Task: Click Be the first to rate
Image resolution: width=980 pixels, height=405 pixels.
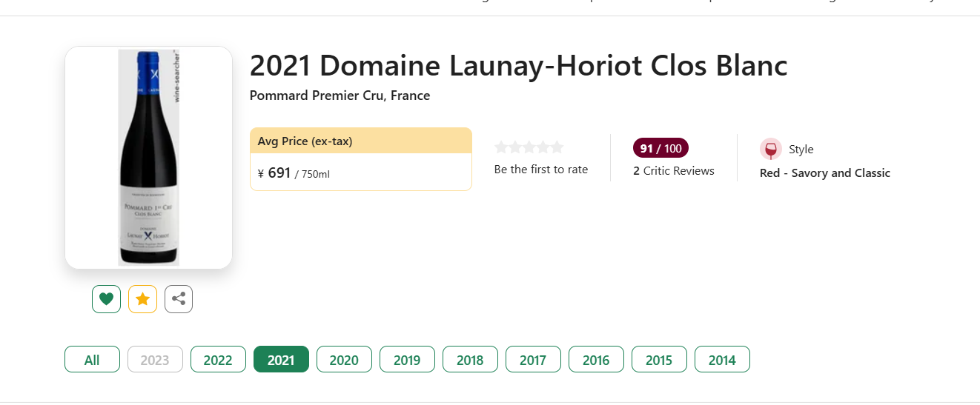Action: (541, 170)
